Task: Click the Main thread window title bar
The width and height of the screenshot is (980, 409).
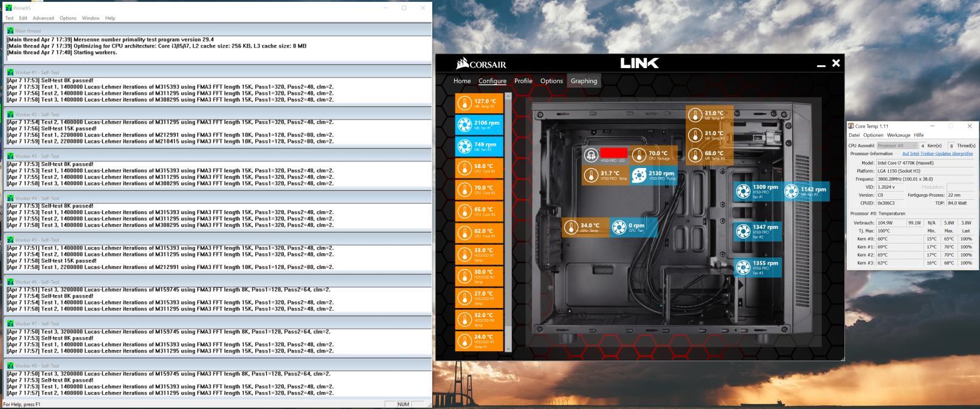Action: 218,30
